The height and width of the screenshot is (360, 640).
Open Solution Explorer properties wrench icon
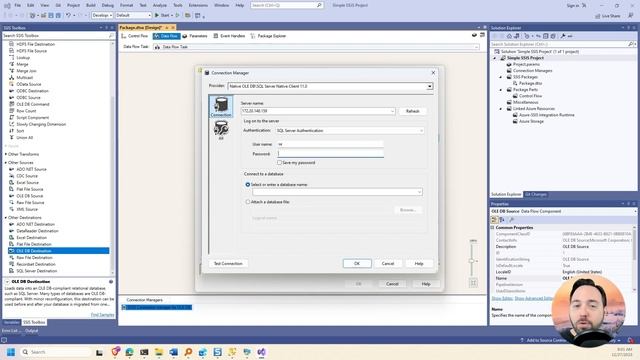coord(563,36)
